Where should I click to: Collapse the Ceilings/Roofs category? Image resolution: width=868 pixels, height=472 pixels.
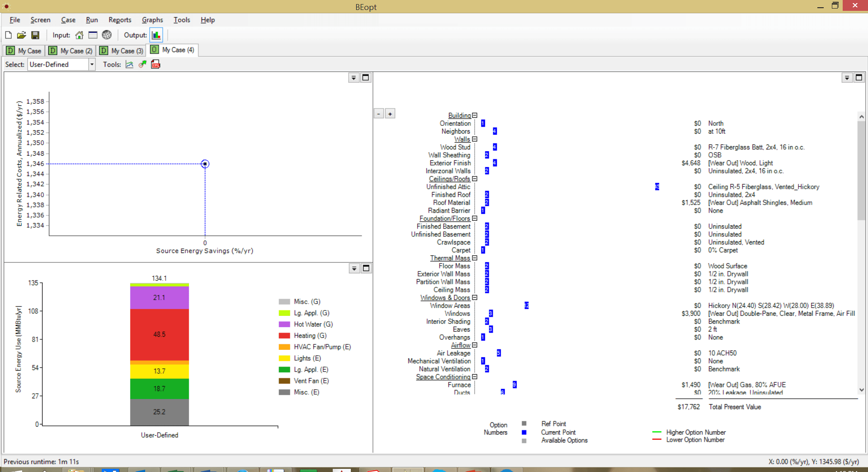coord(475,179)
